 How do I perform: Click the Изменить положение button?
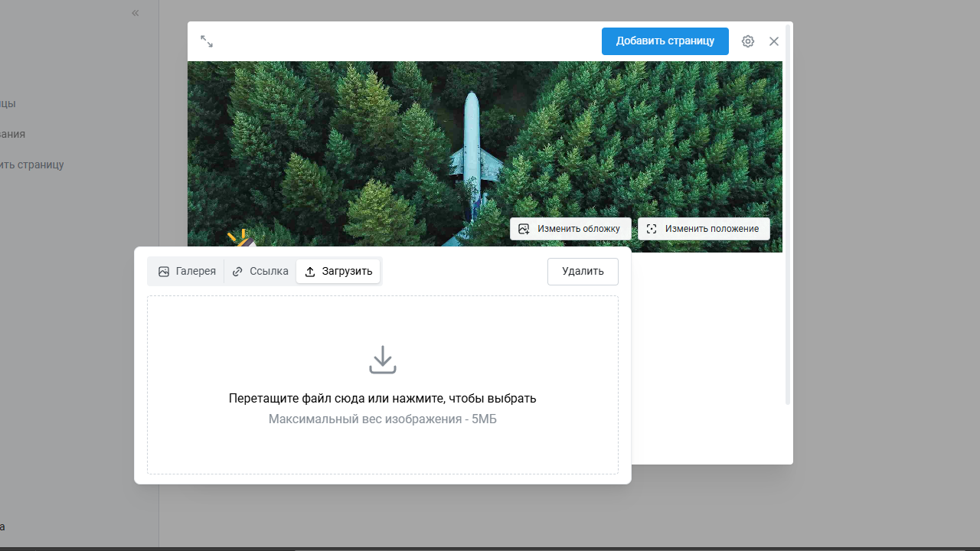704,229
